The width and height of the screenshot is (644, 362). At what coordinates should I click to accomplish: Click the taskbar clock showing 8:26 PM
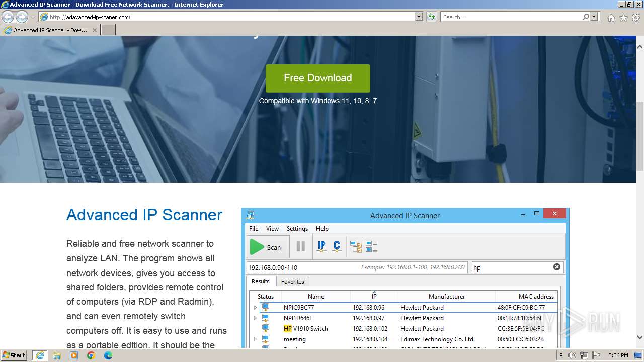coord(618,355)
